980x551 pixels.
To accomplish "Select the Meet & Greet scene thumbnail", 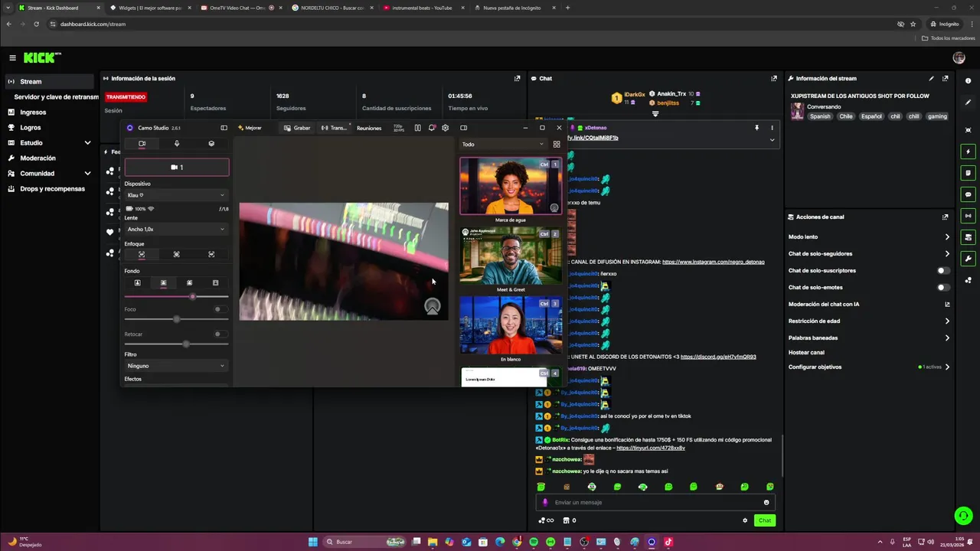I will pos(511,256).
